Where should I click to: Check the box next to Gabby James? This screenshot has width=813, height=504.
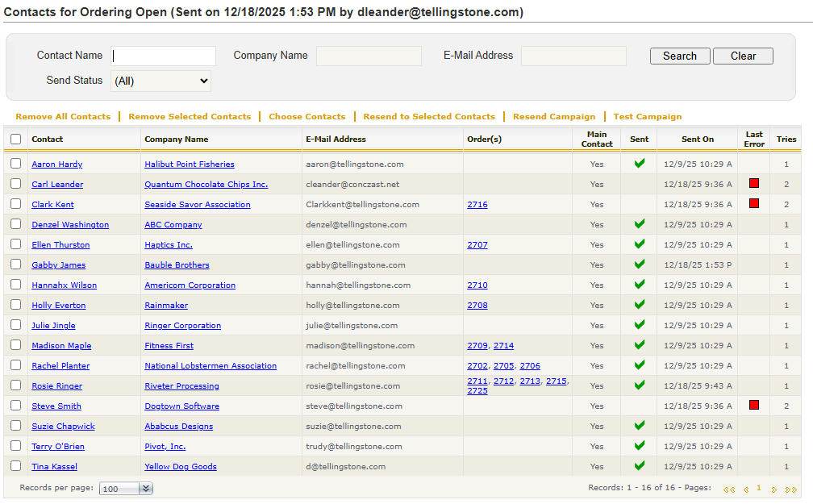16,264
